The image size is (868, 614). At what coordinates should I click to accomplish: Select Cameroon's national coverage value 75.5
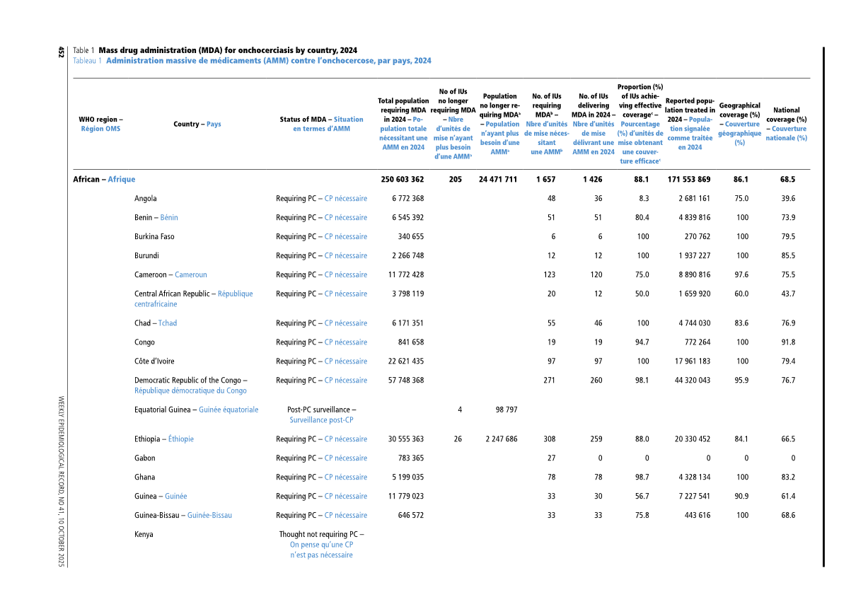click(787, 275)
